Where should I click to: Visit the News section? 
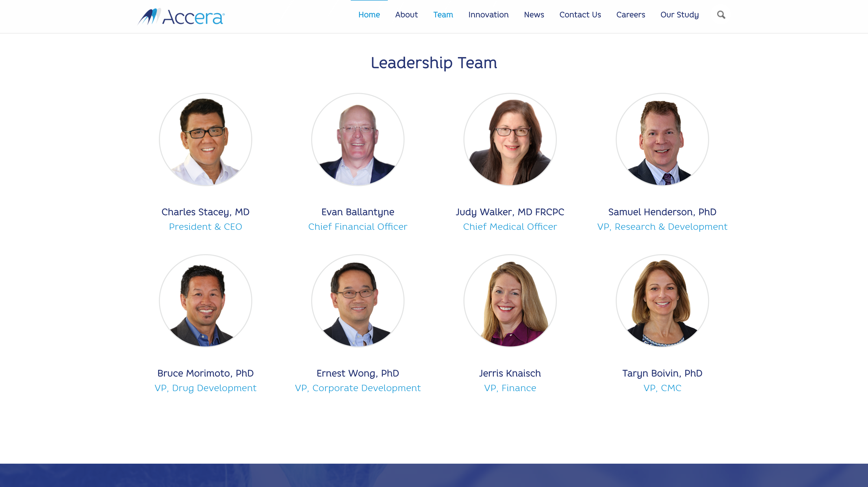coord(534,15)
